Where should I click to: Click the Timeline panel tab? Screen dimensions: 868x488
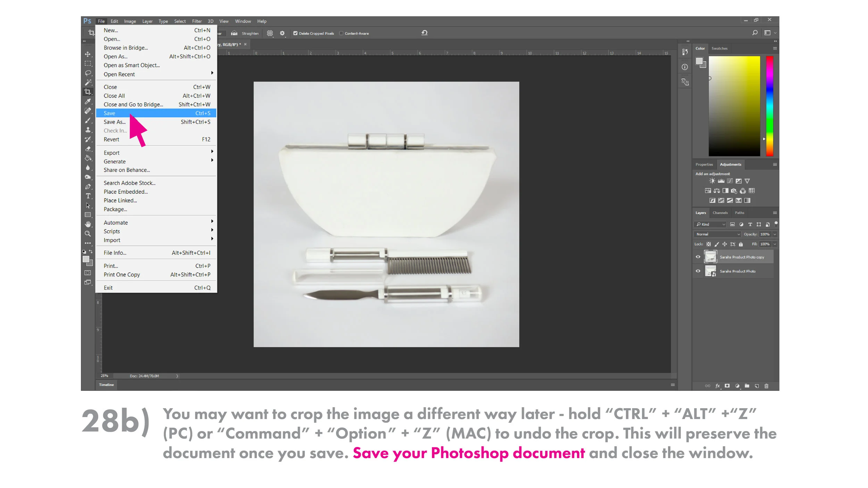[106, 385]
